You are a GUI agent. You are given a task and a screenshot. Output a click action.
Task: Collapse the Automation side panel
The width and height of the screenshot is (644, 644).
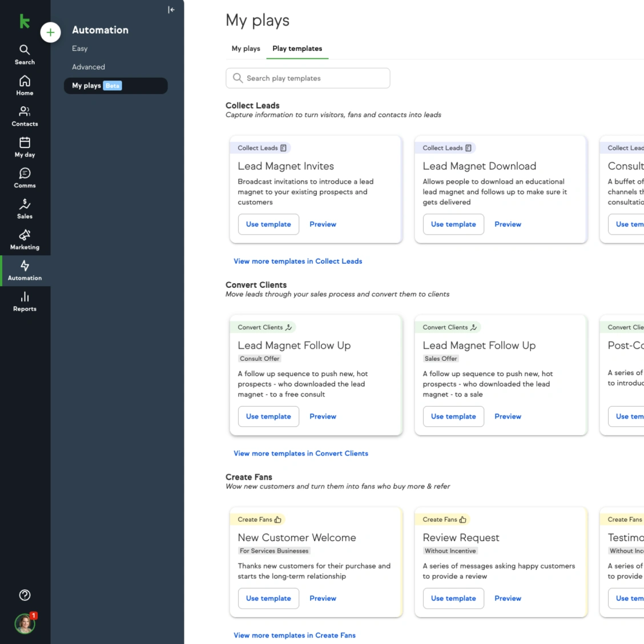[x=171, y=10]
